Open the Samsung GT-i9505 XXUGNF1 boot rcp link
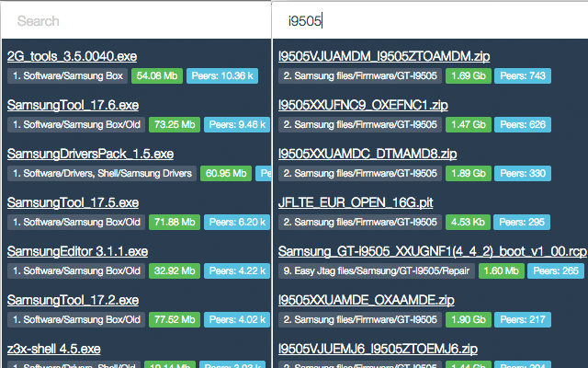This screenshot has height=368, width=588. [x=433, y=251]
